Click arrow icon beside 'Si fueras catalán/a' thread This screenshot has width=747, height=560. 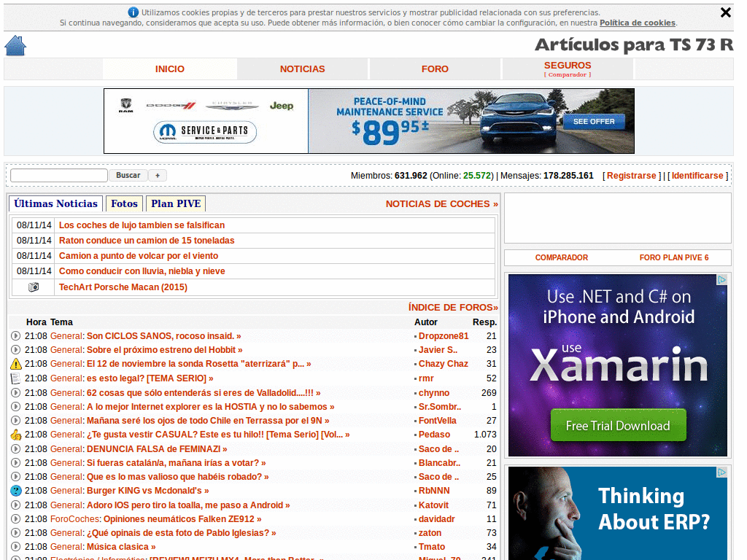16,462
